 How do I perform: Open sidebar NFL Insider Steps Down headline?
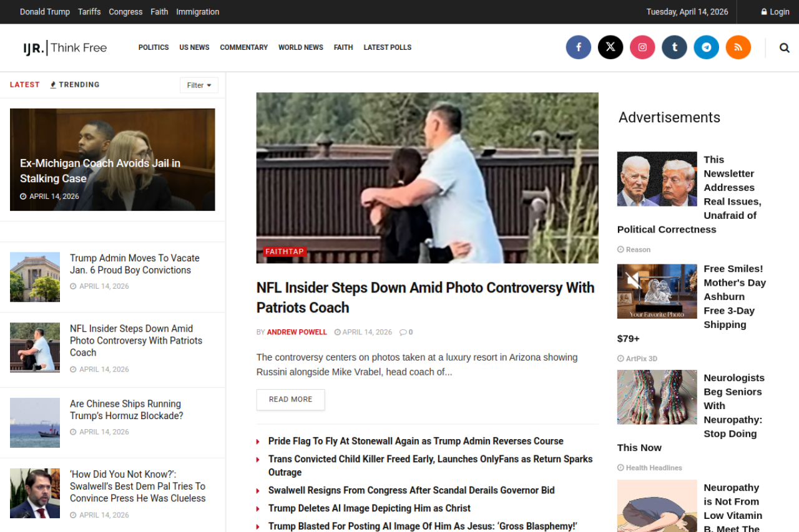click(136, 341)
